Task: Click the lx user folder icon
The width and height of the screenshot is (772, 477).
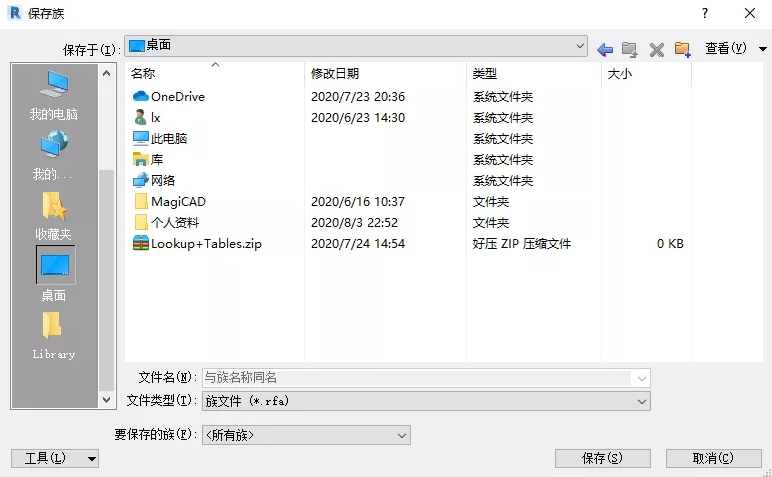Action: [140, 117]
